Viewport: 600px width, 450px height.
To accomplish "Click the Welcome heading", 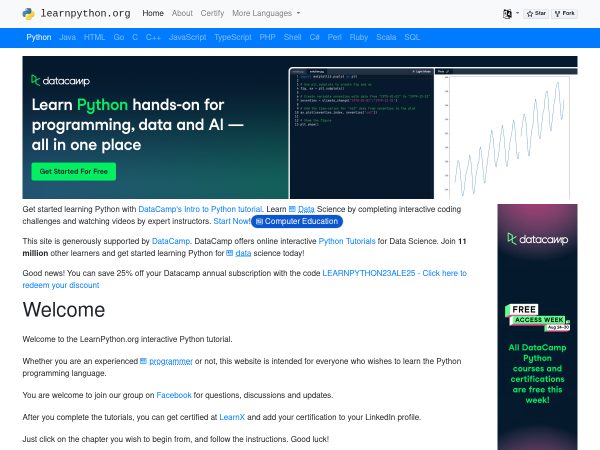I will click(64, 310).
